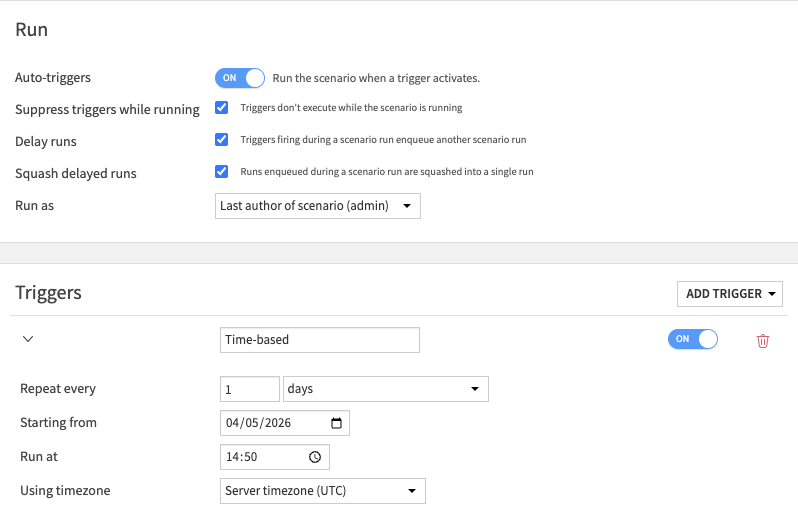
Task: Select the Suppress triggers while running label
Action: (107, 109)
